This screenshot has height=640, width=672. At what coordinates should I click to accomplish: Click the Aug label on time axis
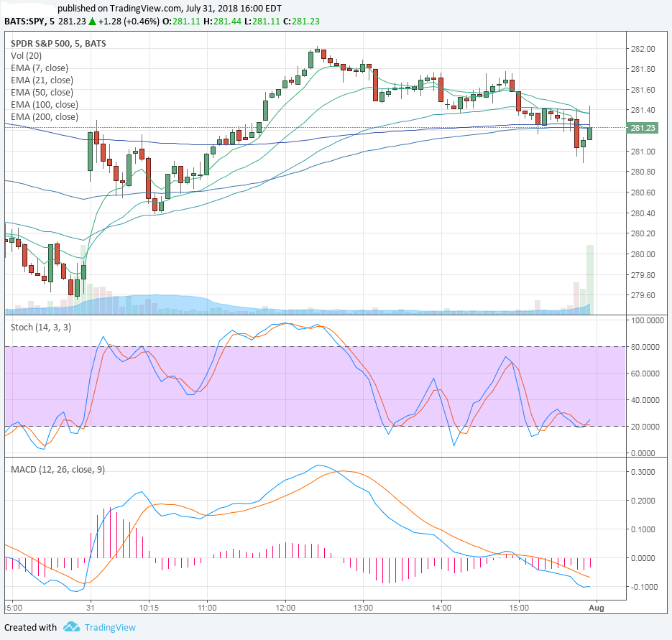pos(596,608)
